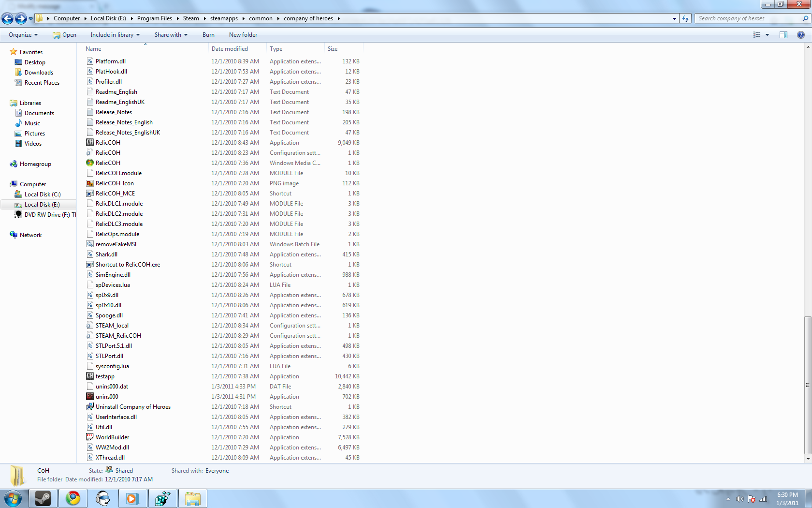Select the STEAM_local configuration file icon
The width and height of the screenshot is (812, 508).
coord(90,326)
